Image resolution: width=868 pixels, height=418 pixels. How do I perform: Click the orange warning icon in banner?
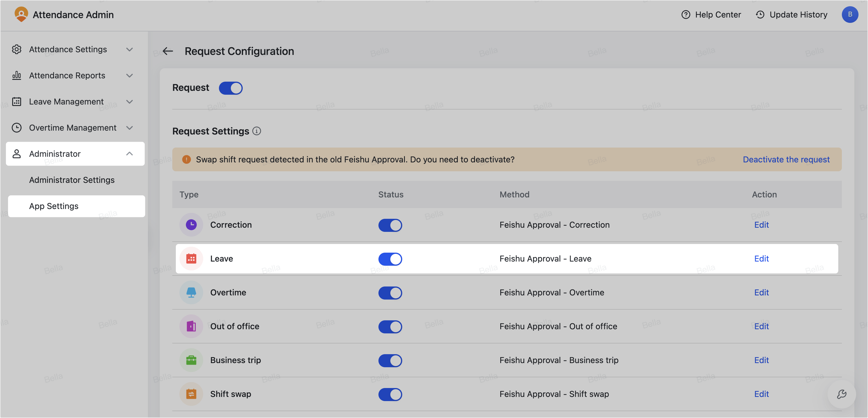tap(186, 159)
